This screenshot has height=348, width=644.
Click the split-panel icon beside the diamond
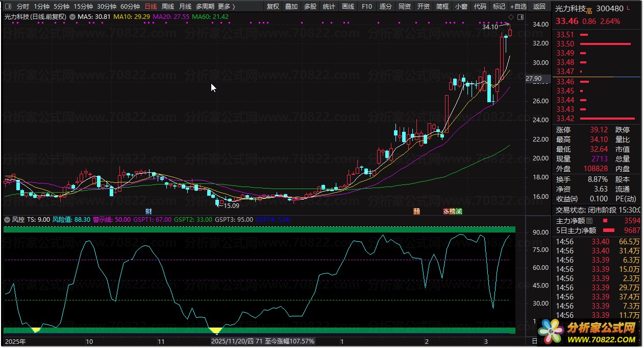[521, 17]
